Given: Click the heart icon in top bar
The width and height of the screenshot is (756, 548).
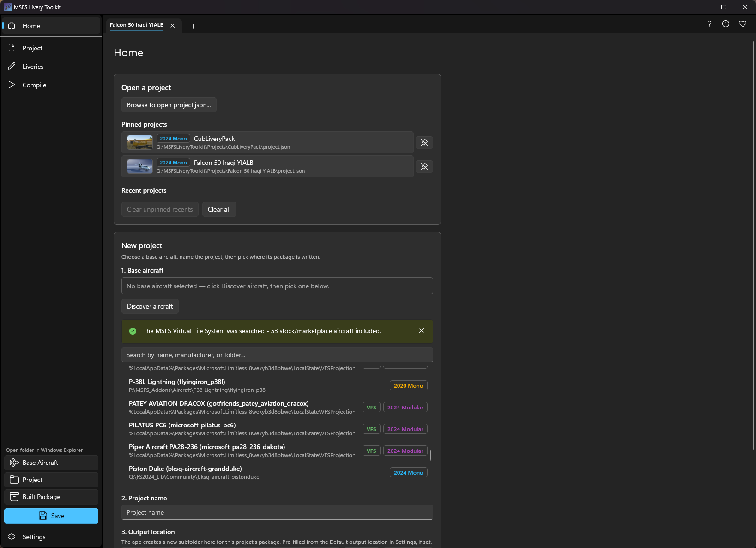Looking at the screenshot, I should [x=742, y=24].
